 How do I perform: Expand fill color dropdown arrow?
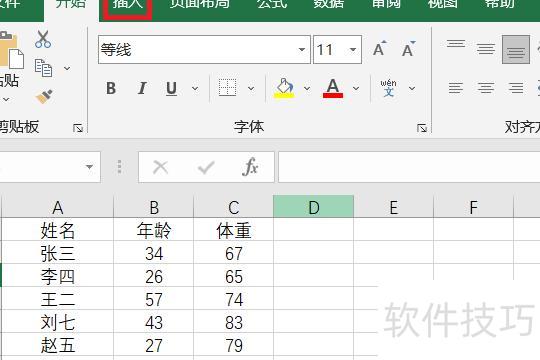pos(307,89)
